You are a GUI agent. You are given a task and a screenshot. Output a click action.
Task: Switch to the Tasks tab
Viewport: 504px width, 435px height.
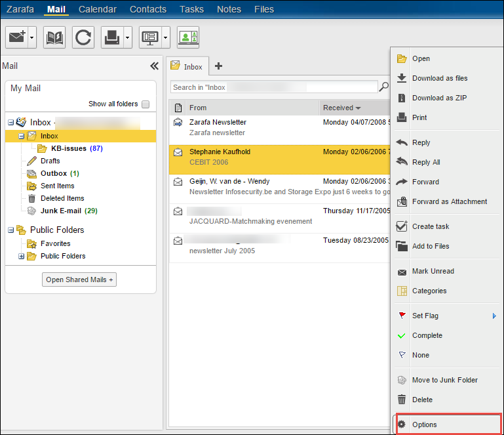191,9
